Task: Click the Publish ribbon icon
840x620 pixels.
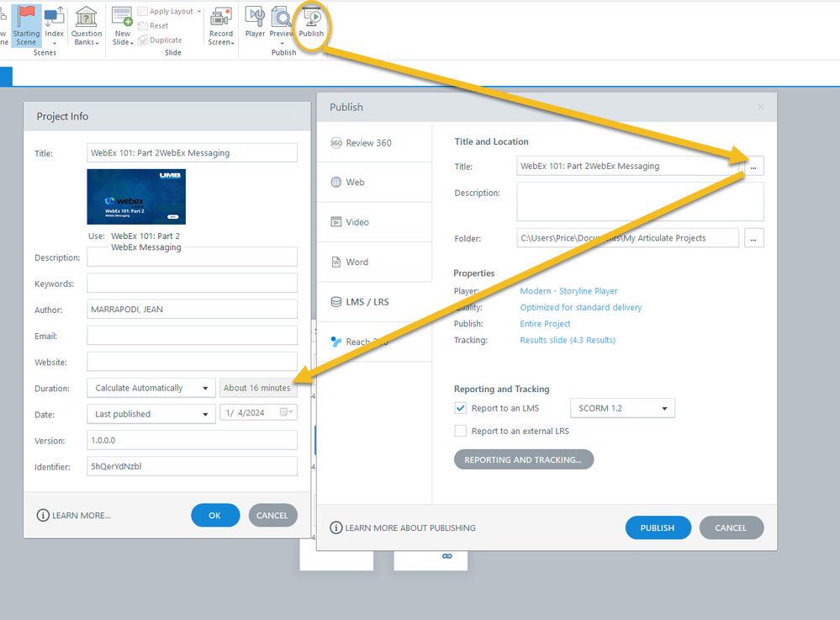Action: point(311,17)
